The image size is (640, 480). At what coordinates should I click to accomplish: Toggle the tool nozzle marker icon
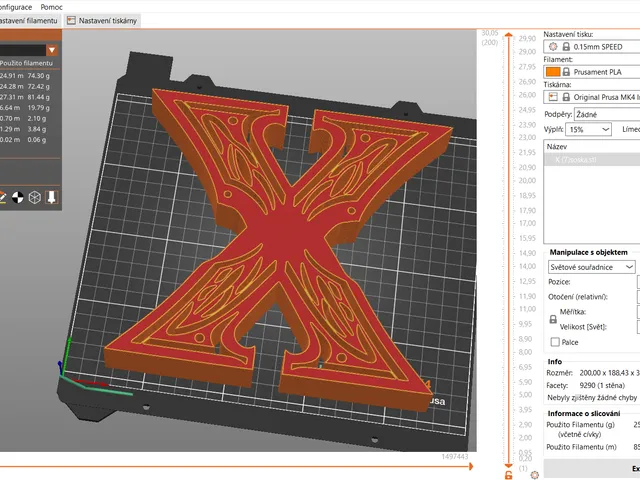tap(51, 198)
